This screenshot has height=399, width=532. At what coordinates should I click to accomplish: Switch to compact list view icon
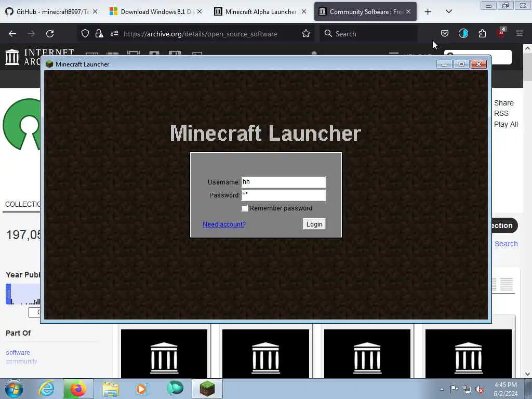tap(506, 284)
